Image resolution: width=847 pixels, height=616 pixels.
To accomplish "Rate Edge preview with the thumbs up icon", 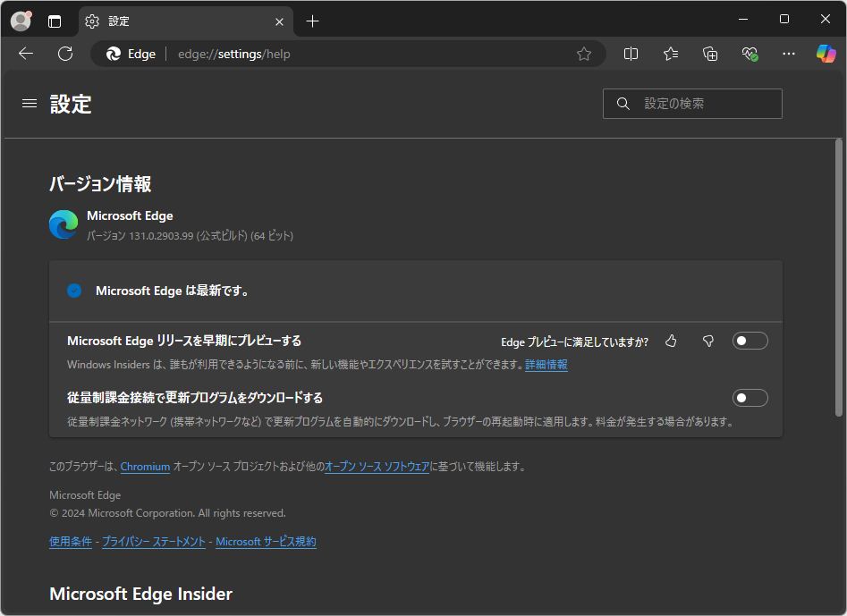I will click(x=671, y=341).
